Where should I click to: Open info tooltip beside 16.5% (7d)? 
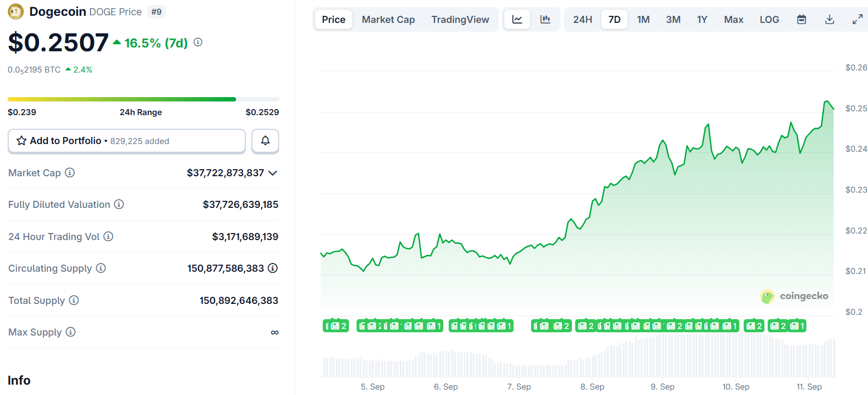tap(198, 42)
